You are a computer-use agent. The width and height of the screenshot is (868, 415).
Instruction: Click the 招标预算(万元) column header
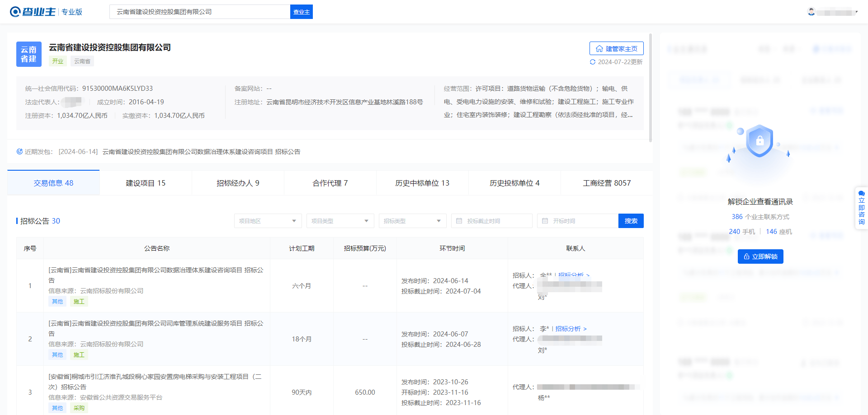tap(365, 248)
